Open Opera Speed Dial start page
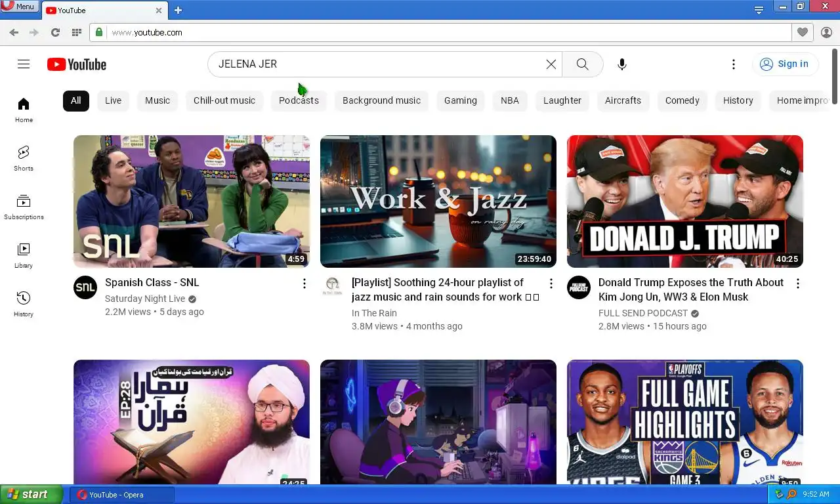 point(77,32)
